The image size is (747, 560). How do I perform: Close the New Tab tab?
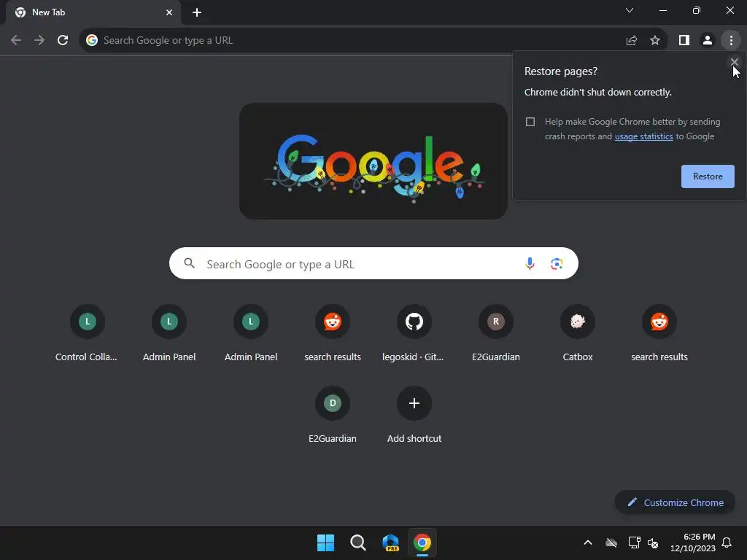click(x=169, y=12)
